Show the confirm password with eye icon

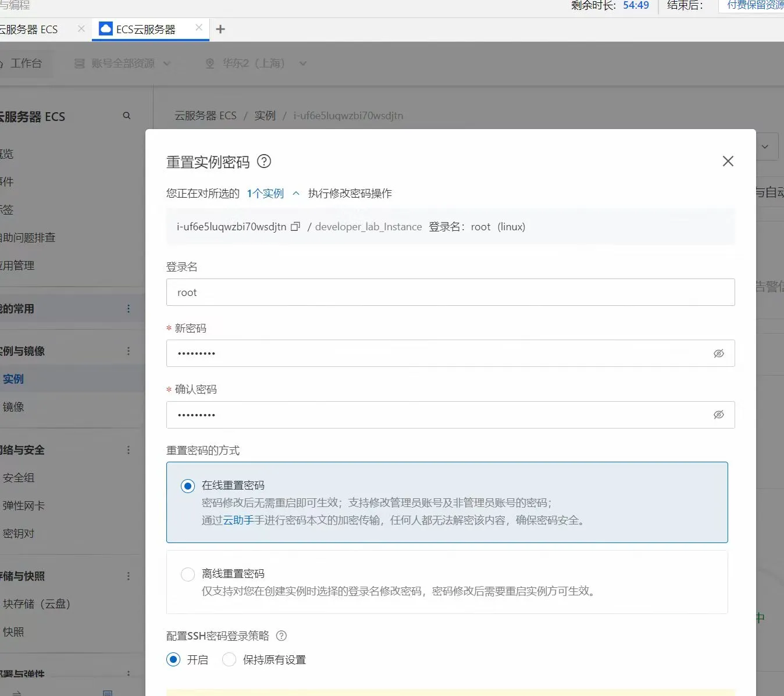719,415
